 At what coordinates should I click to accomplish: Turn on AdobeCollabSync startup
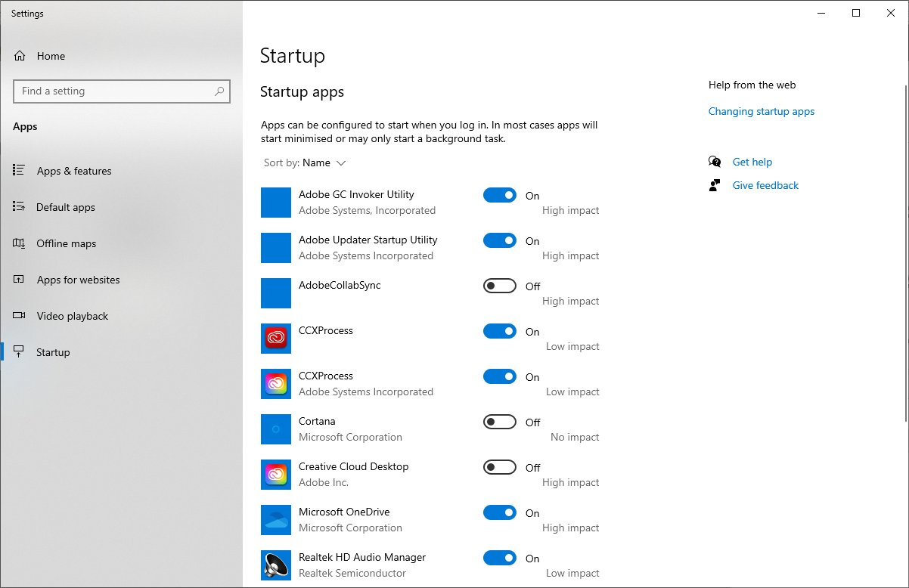tap(499, 286)
